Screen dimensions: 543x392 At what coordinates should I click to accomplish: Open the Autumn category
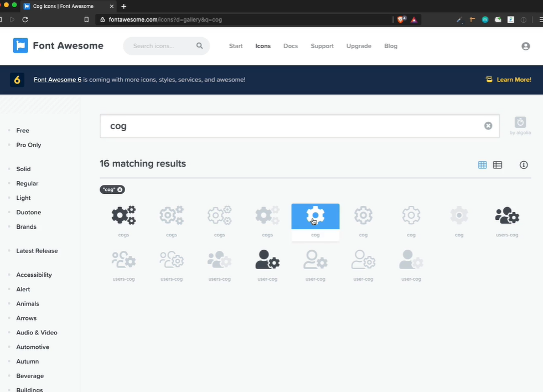point(28,362)
